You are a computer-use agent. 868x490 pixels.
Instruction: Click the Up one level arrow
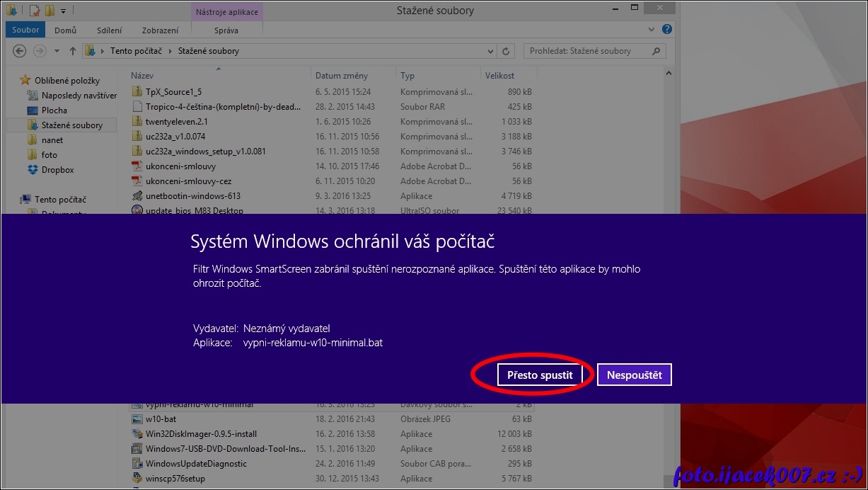[72, 51]
